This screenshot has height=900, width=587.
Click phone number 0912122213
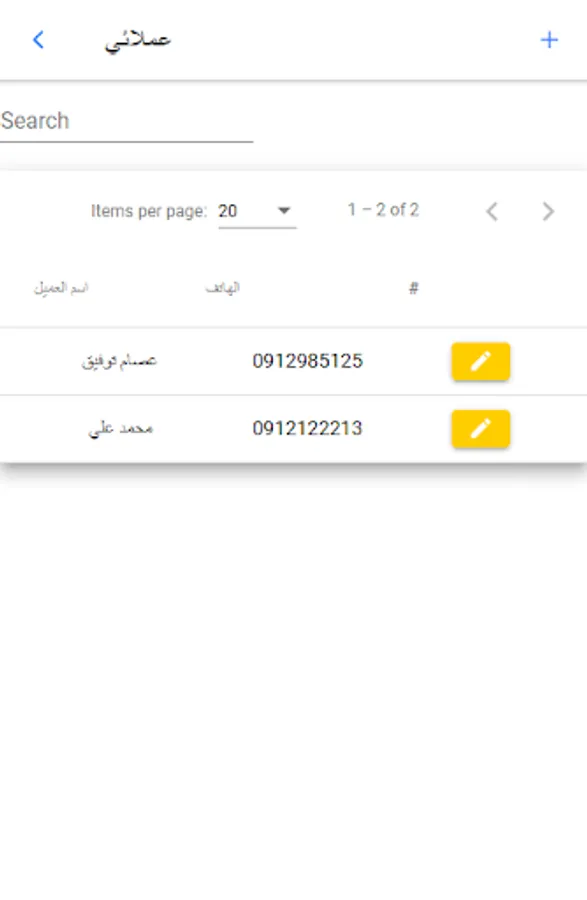coord(308,428)
